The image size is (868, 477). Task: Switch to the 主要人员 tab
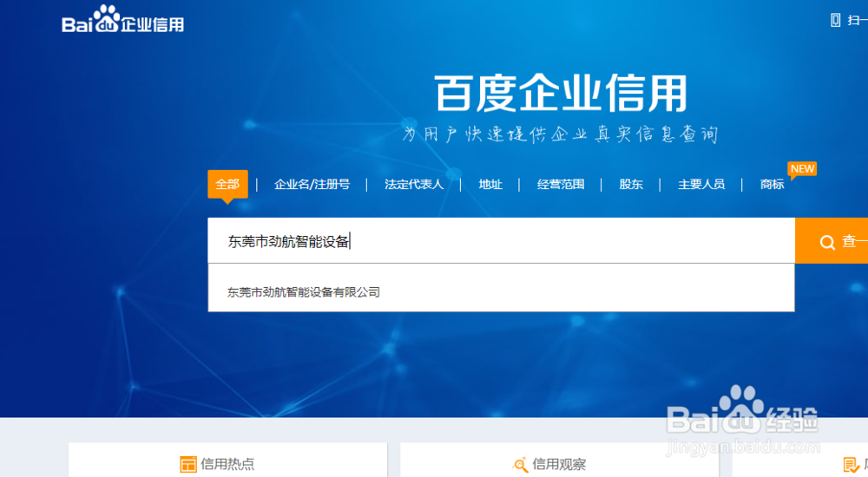701,184
